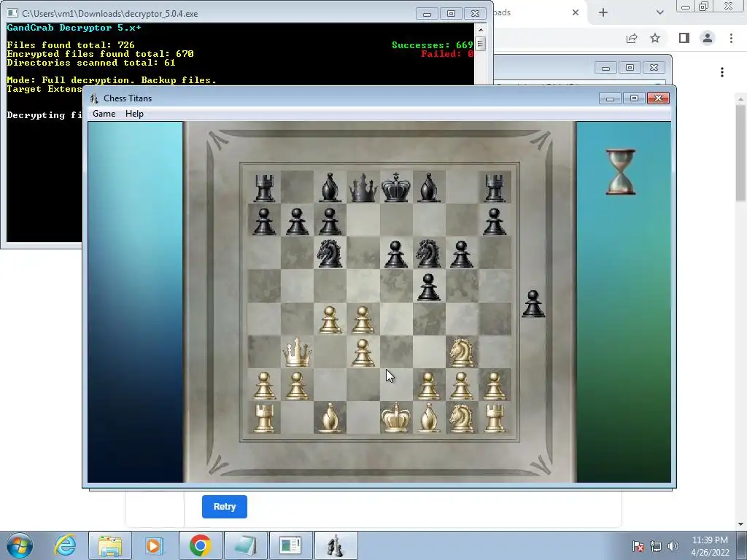Open the Help menu in Chess Titans
The width and height of the screenshot is (747, 560).
point(134,114)
